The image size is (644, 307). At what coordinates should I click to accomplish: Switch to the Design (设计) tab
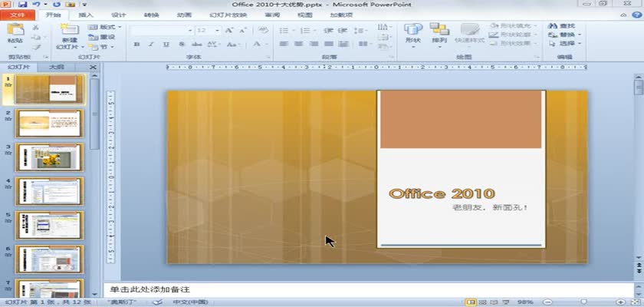[119, 15]
